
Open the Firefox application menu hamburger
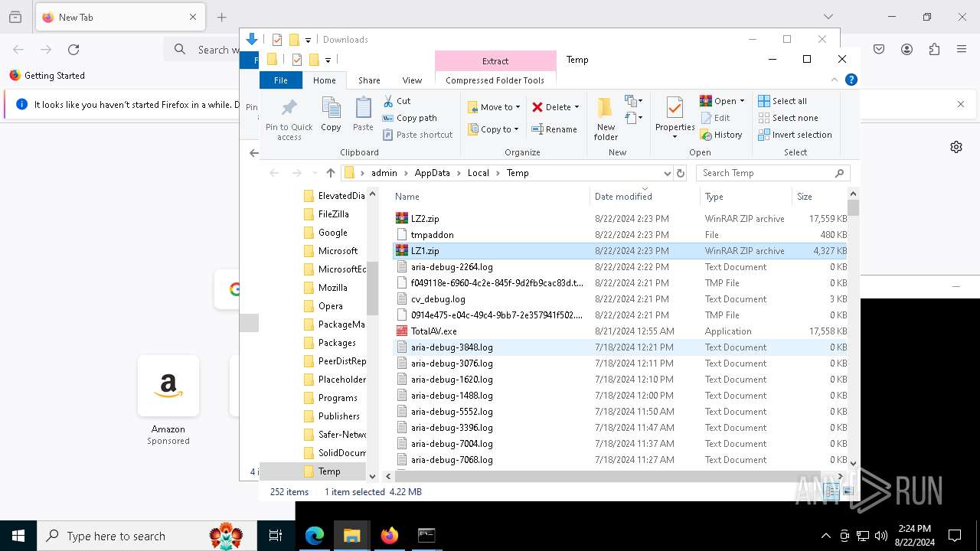pos(962,50)
